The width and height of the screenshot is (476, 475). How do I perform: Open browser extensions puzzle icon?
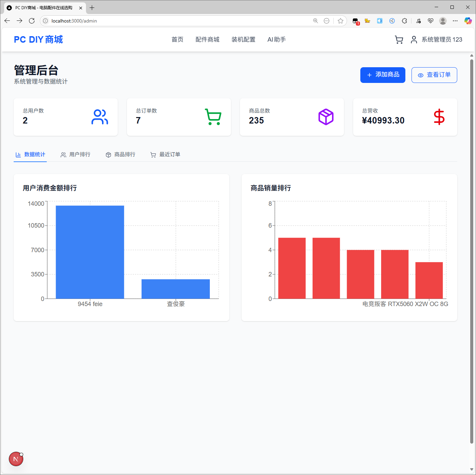pos(404,21)
